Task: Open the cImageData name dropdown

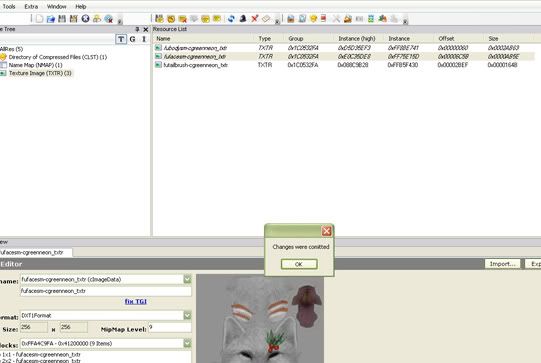Action: pos(187,279)
